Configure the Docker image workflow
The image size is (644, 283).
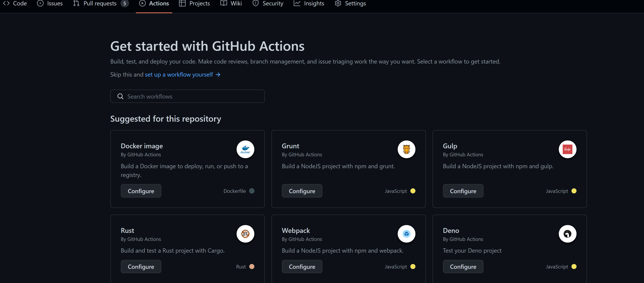pyautogui.click(x=141, y=191)
